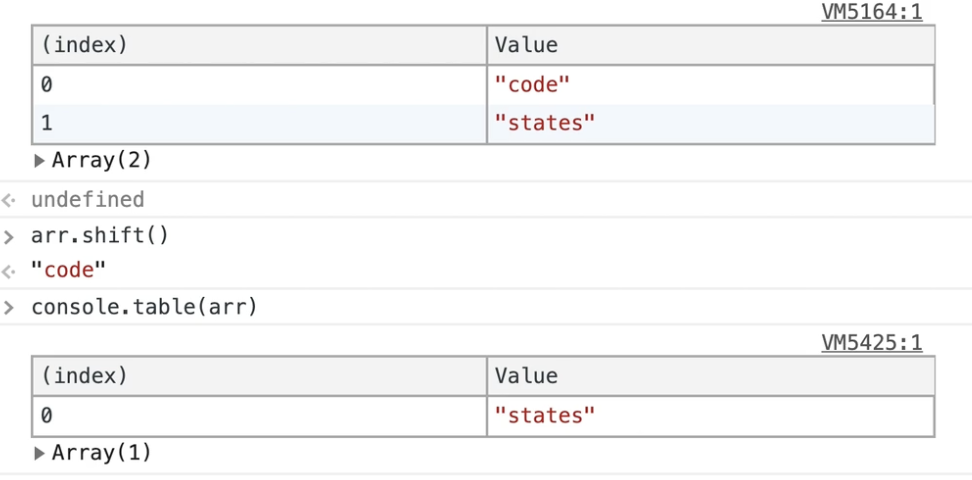Open the VM5164:1 source link
The width and height of the screenshot is (972, 480).
tap(871, 12)
